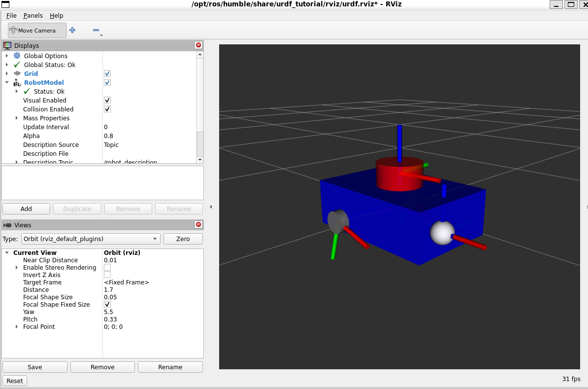This screenshot has width=588, height=389.
Task: Close the Views panel with red X
Action: coord(198,225)
